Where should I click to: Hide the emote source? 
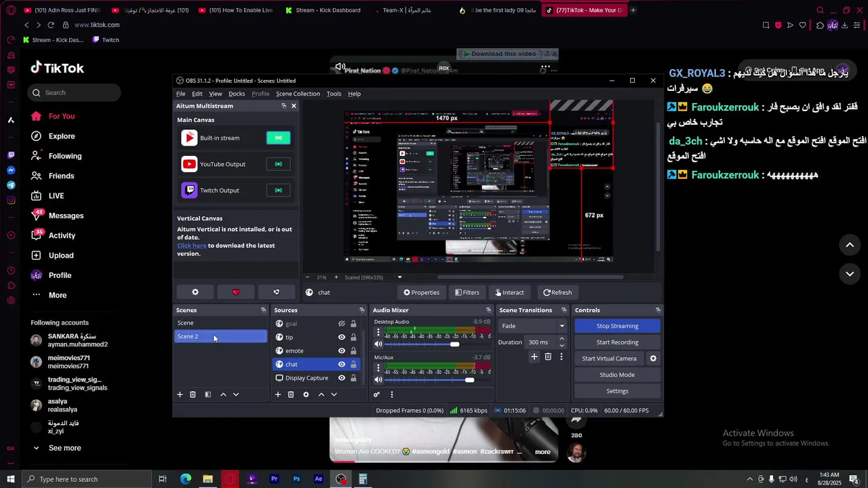click(x=342, y=351)
